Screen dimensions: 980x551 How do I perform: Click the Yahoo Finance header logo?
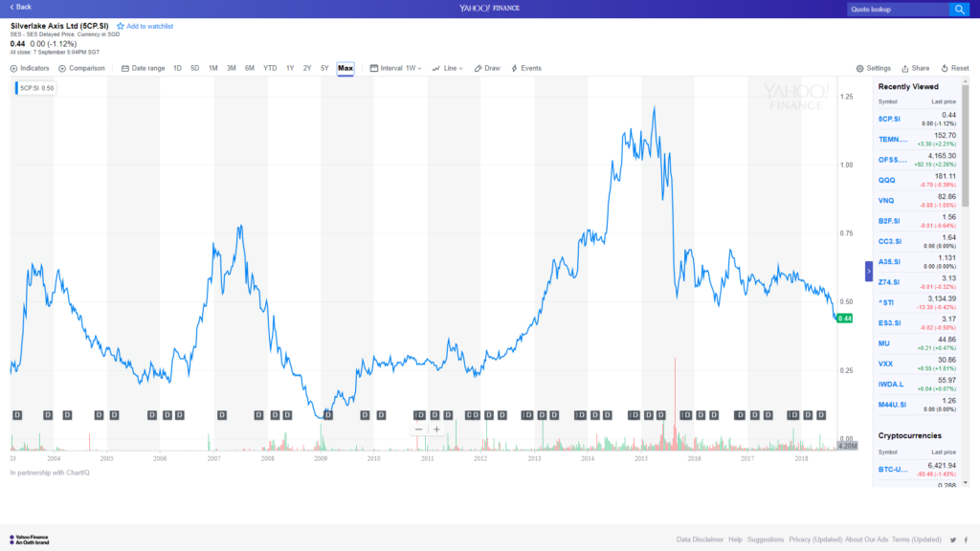coord(489,8)
